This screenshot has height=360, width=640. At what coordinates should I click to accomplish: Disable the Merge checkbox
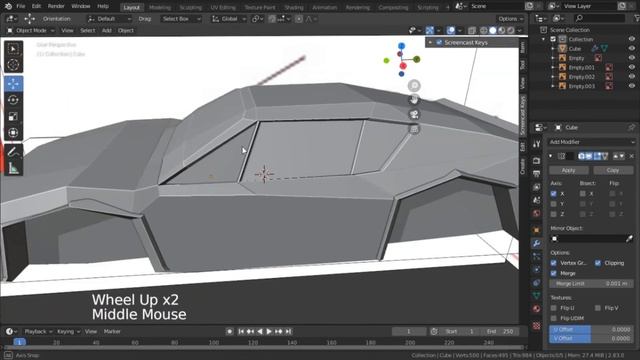pos(553,273)
